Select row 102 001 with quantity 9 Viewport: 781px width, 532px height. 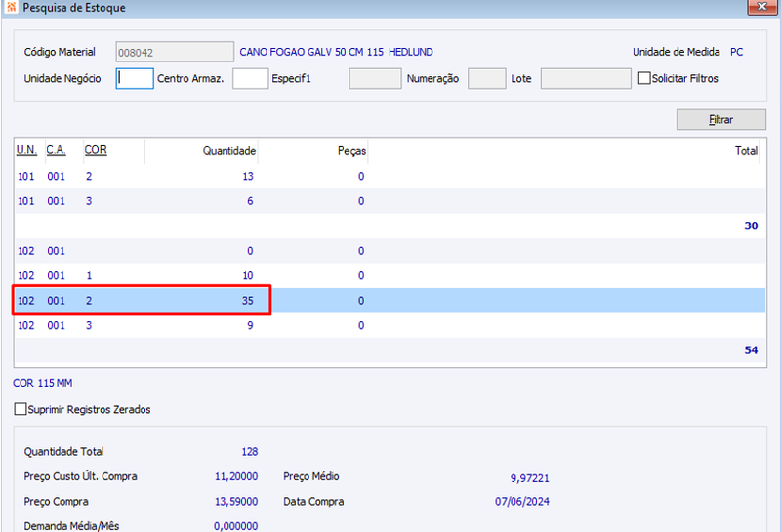click(390, 325)
